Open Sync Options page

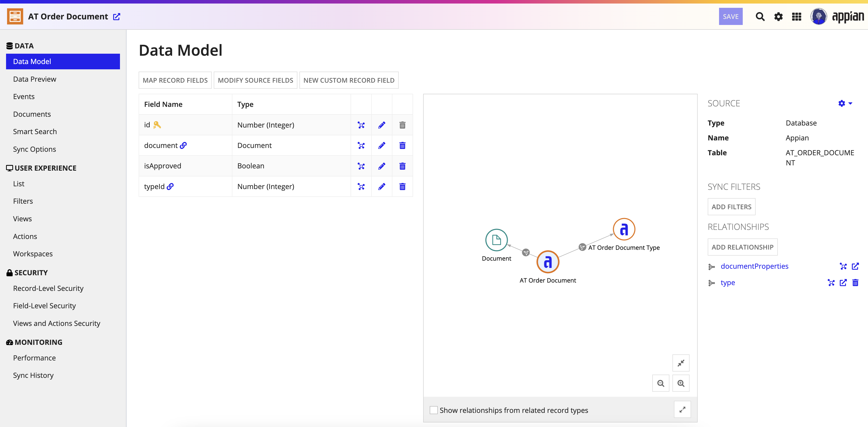coord(34,149)
